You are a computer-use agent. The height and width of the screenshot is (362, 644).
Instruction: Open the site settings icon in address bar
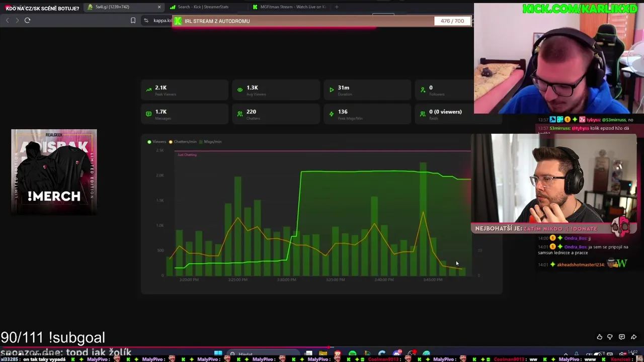146,21
